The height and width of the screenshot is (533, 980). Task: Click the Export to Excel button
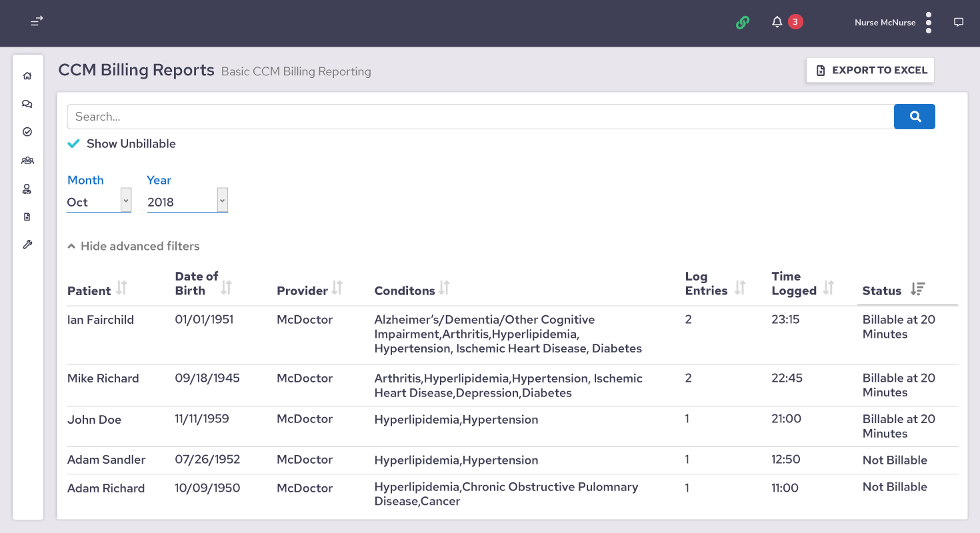pyautogui.click(x=870, y=70)
